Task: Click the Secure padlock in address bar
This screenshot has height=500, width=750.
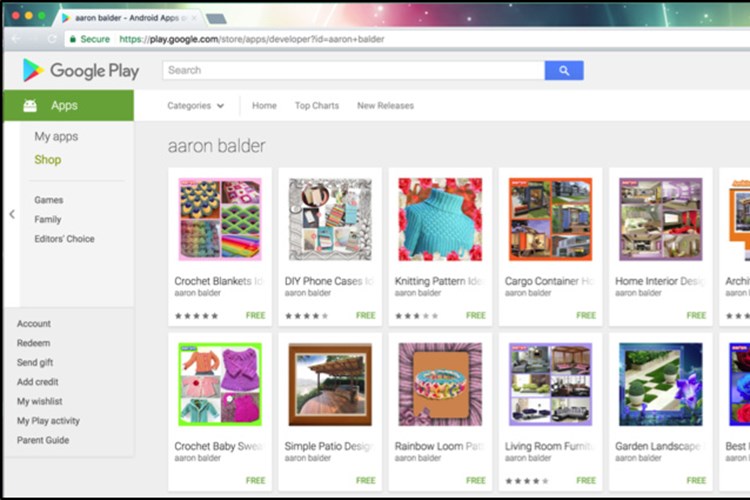Action: coord(73,39)
